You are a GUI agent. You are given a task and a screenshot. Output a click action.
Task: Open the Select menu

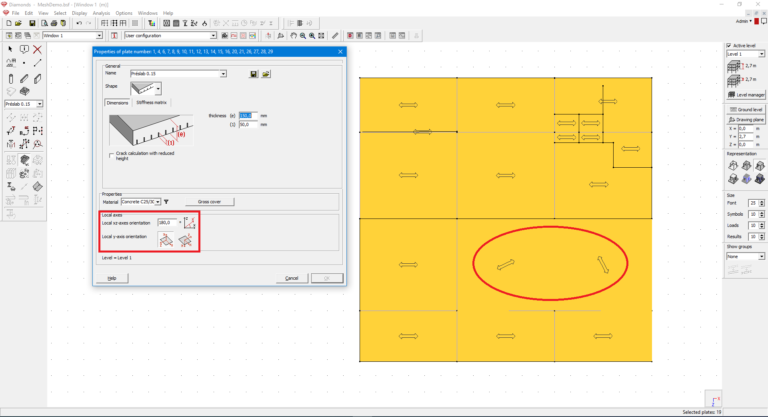pos(60,13)
